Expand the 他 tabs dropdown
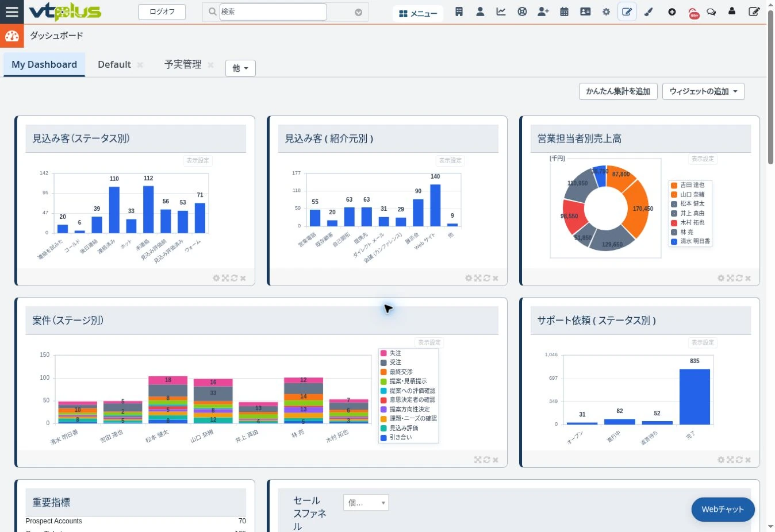The height and width of the screenshot is (532, 775). (x=240, y=68)
